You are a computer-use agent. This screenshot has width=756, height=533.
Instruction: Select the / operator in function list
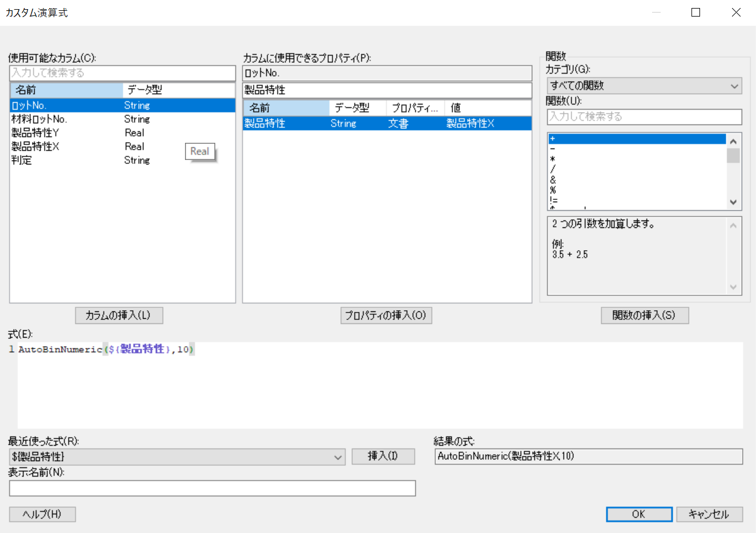[637, 169]
